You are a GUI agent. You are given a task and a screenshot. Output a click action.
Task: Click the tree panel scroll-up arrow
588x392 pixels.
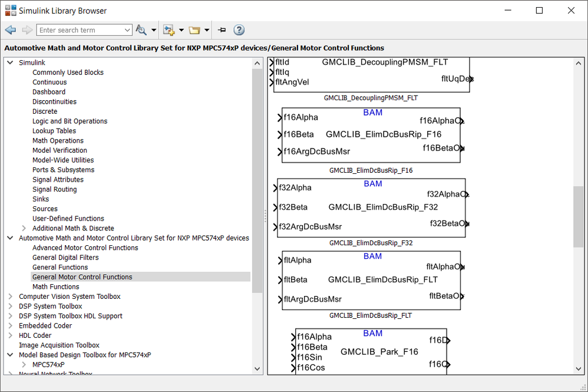point(257,63)
